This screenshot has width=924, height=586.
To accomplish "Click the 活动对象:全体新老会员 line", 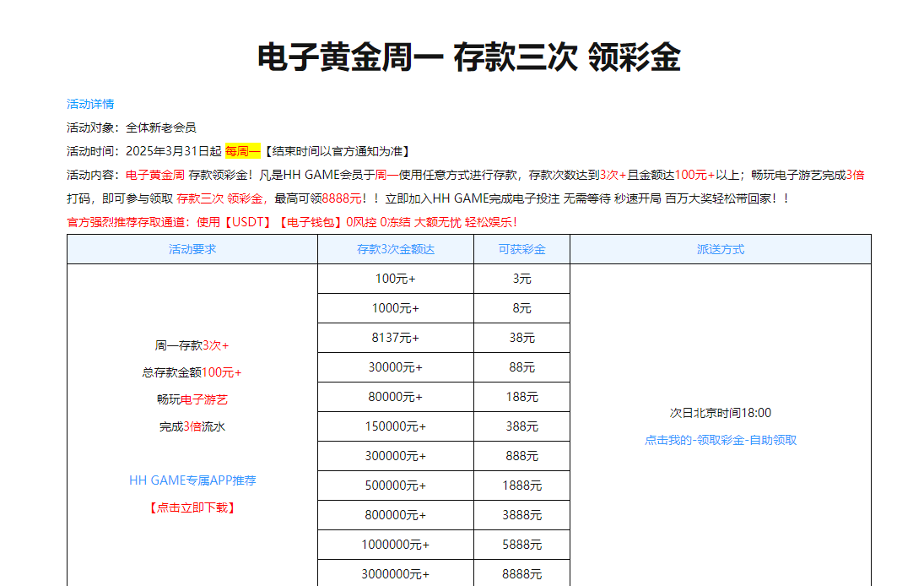I will 132,128.
